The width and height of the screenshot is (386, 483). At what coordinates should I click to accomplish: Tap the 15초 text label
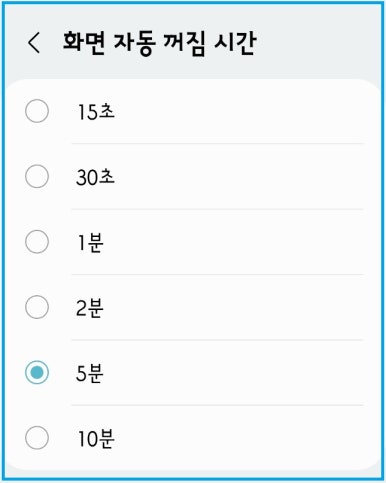96,111
